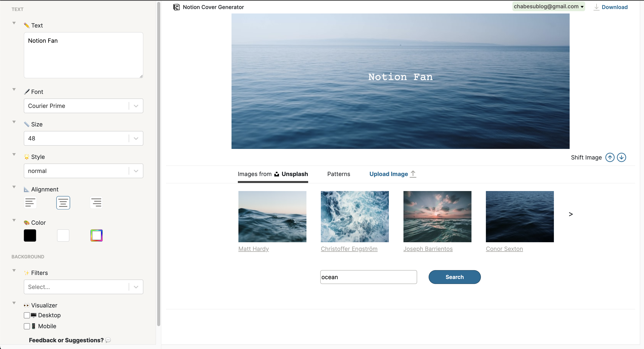Click the Desktop monitor icon

[x=33, y=315]
